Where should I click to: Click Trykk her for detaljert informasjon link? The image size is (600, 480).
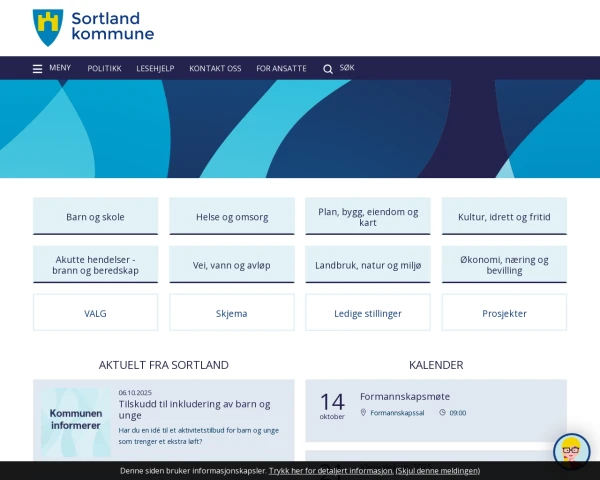331,470
